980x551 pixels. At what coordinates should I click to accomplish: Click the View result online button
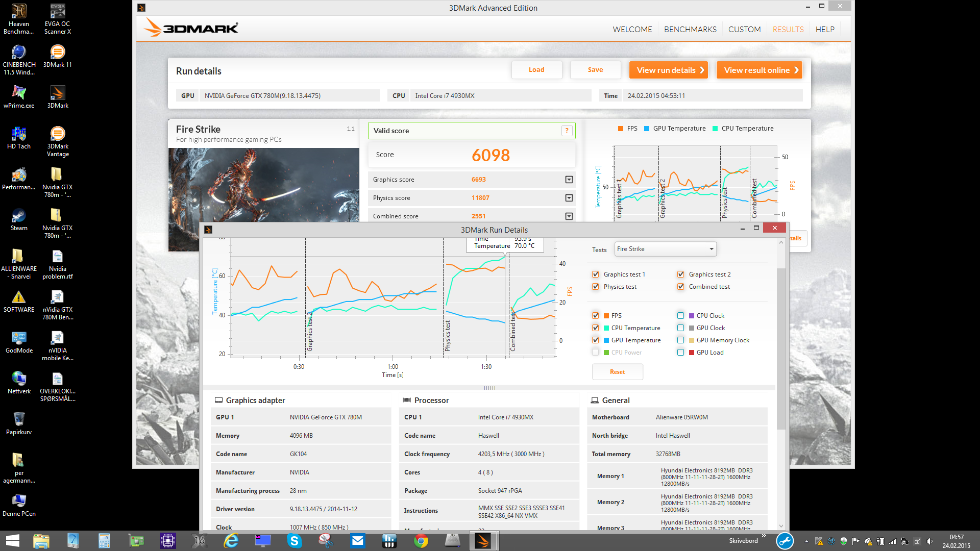tap(759, 70)
